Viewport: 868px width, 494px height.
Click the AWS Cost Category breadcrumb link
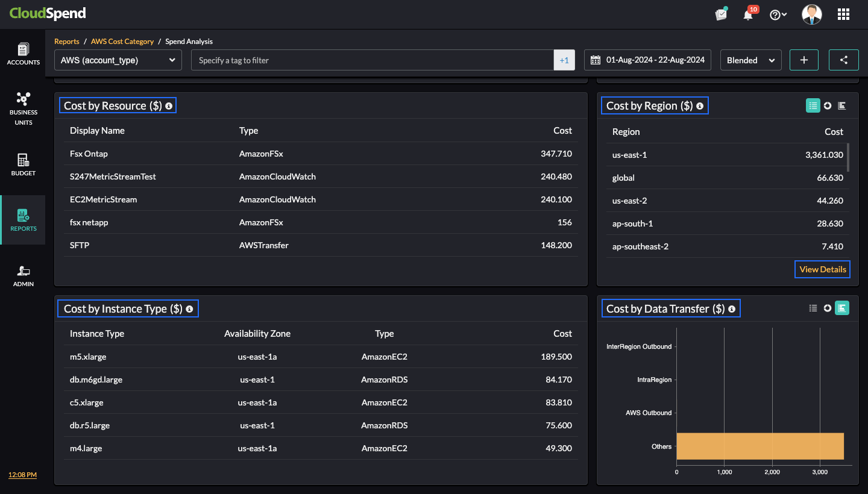coord(122,42)
